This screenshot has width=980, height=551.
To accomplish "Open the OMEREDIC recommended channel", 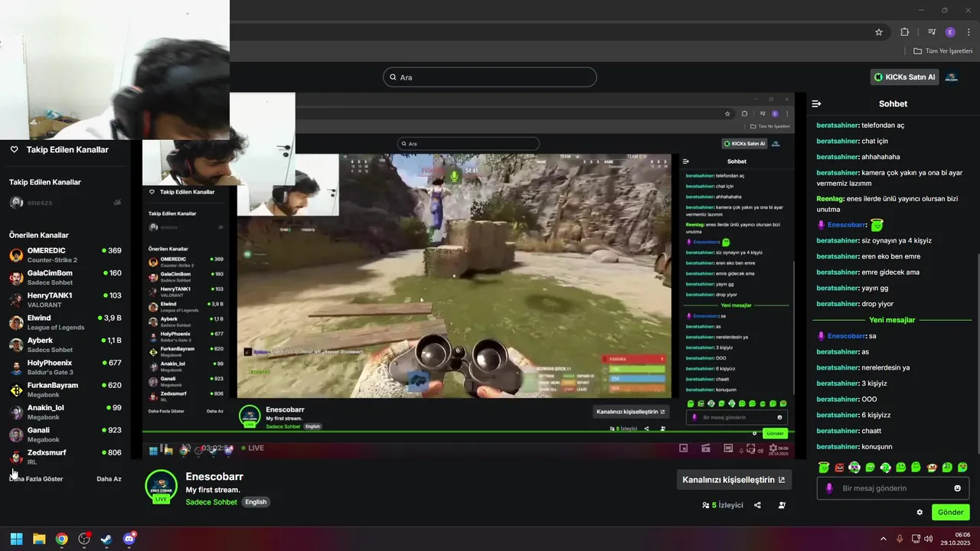I will click(x=65, y=255).
